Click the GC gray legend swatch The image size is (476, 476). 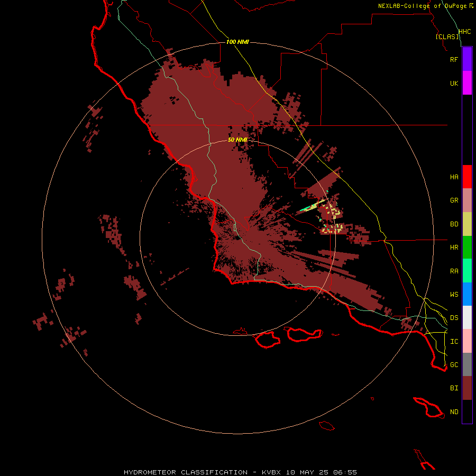pyautogui.click(x=467, y=364)
